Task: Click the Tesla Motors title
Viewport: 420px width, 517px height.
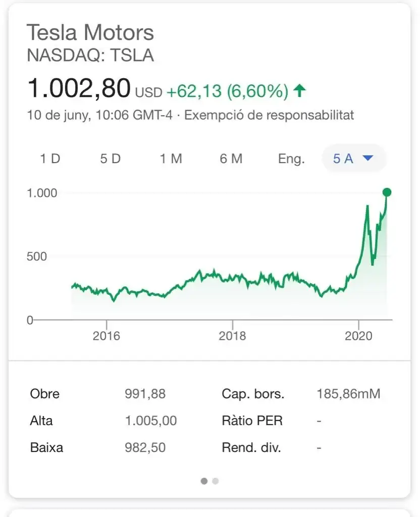Action: click(x=90, y=32)
